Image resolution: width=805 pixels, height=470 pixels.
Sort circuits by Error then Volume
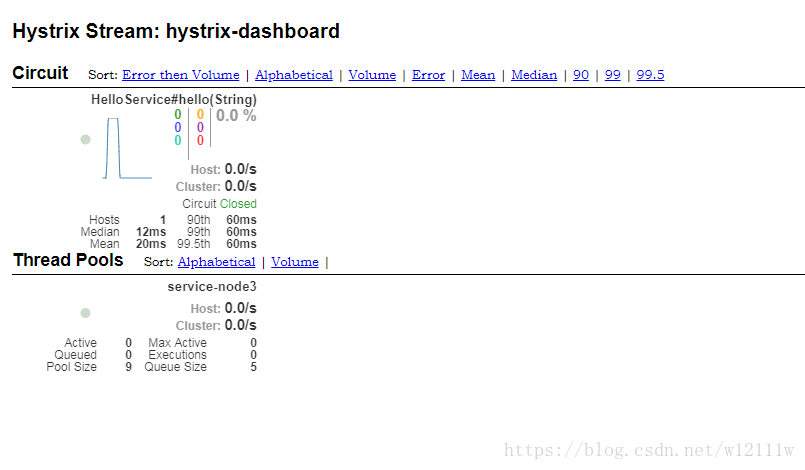181,75
